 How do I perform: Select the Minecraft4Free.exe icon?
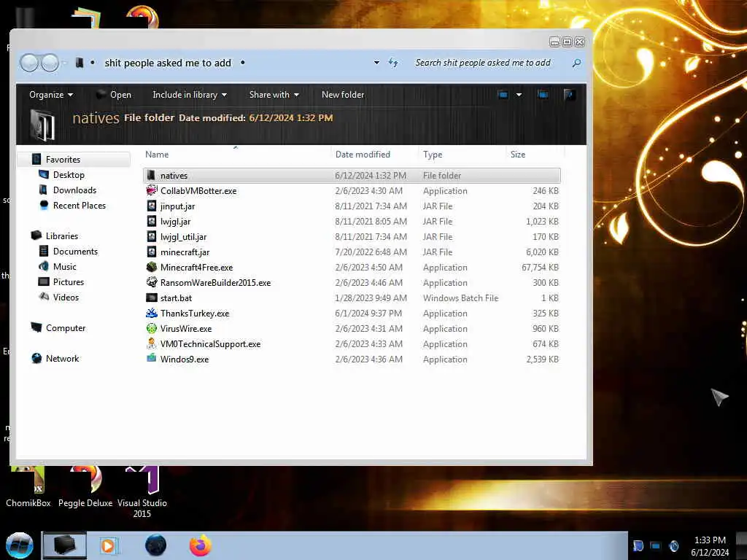pyautogui.click(x=151, y=267)
